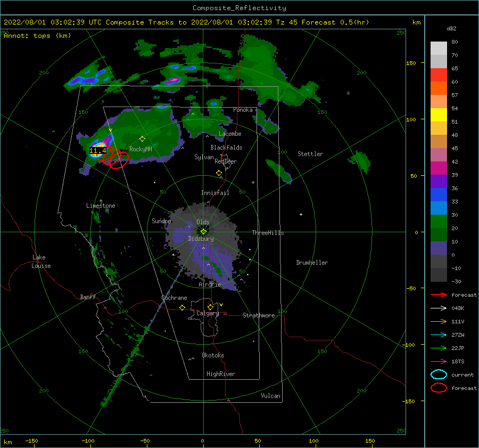
Task: Click the Vulcan town label
Action: 271,396
